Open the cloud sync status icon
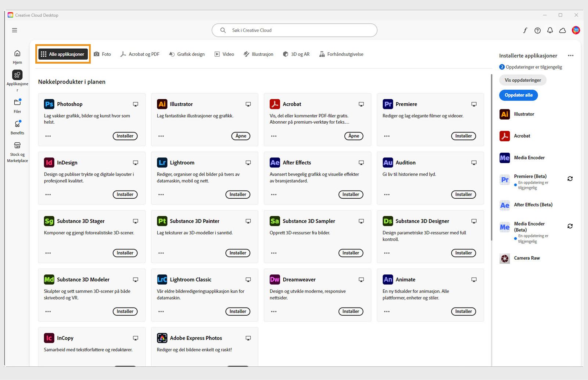This screenshot has height=380, width=588. (563, 31)
